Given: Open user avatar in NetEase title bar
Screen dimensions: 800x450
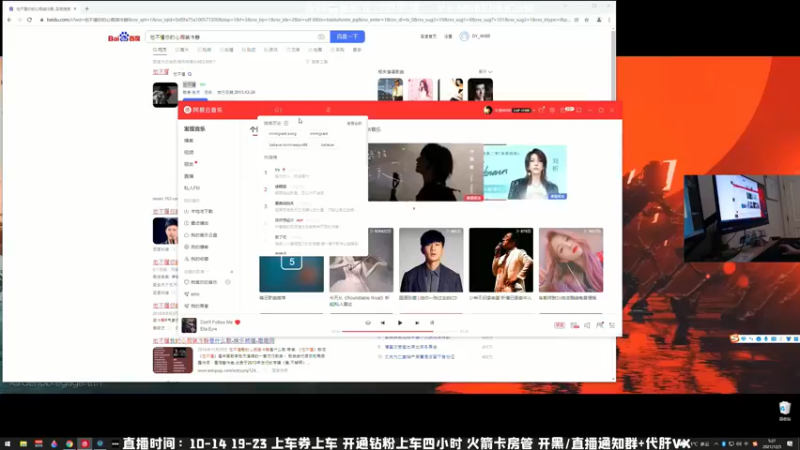Looking at the screenshot, I should pyautogui.click(x=488, y=110).
